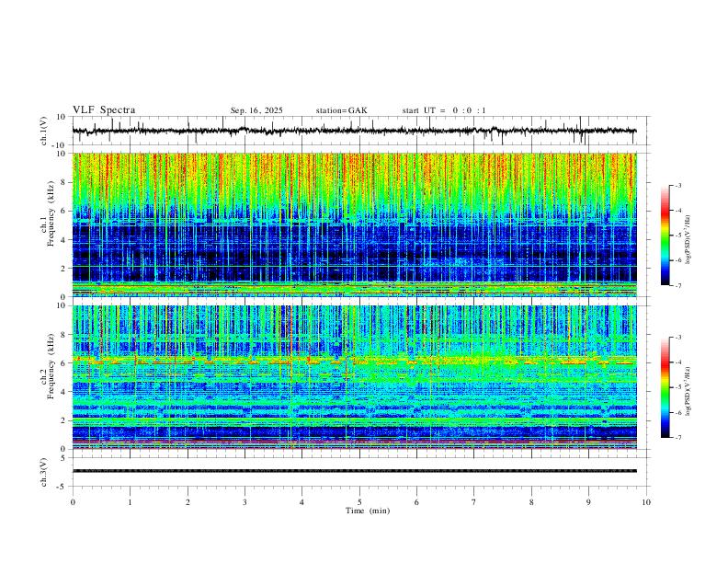The width and height of the screenshot is (728, 563).
Task: Click the ch.2 spectrogram color scale bar
Action: tap(665, 387)
